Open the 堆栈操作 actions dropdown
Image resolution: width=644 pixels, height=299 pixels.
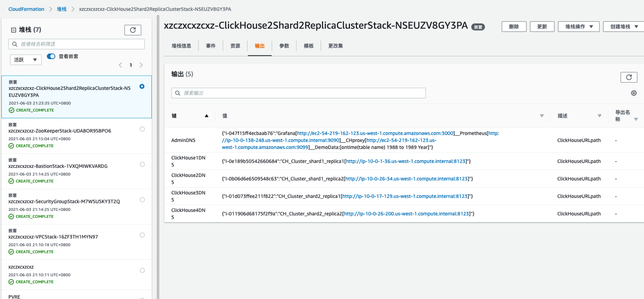[578, 27]
